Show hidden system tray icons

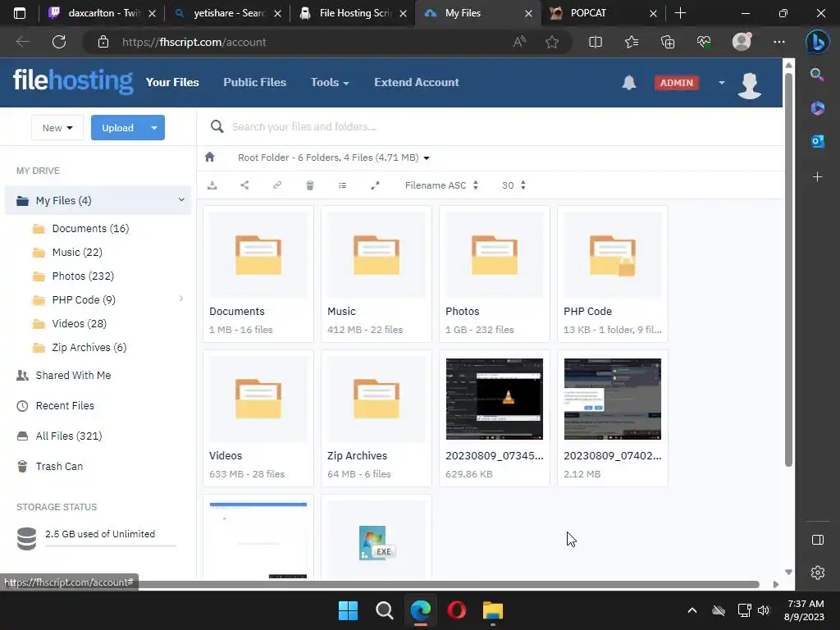point(692,610)
